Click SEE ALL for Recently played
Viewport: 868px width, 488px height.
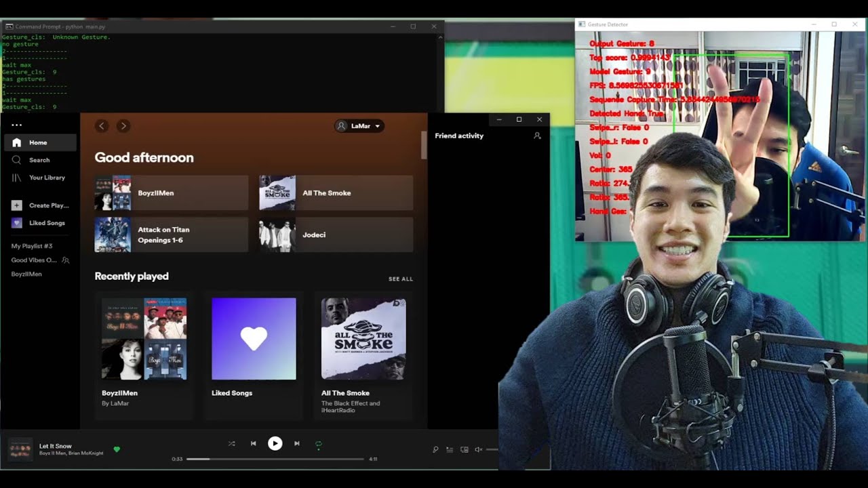[x=400, y=279]
